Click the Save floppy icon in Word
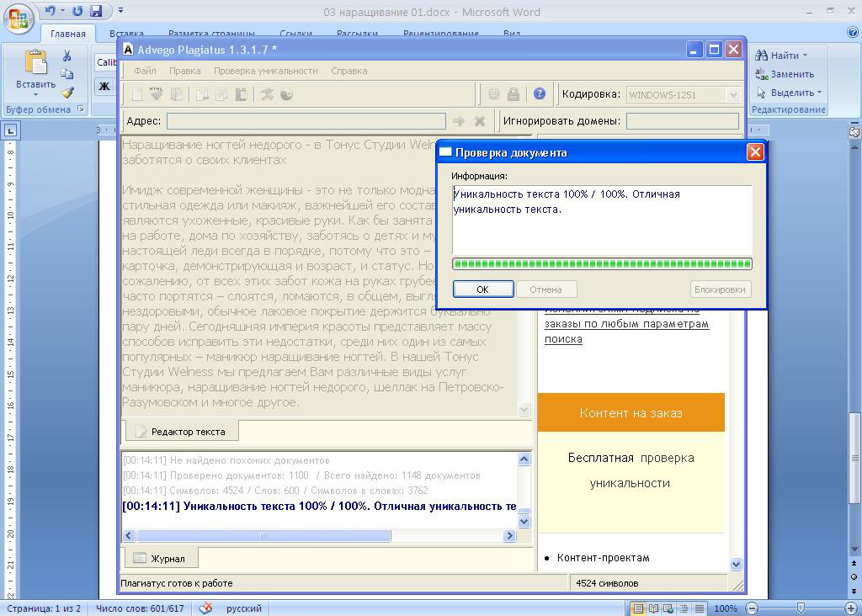 tap(96, 11)
